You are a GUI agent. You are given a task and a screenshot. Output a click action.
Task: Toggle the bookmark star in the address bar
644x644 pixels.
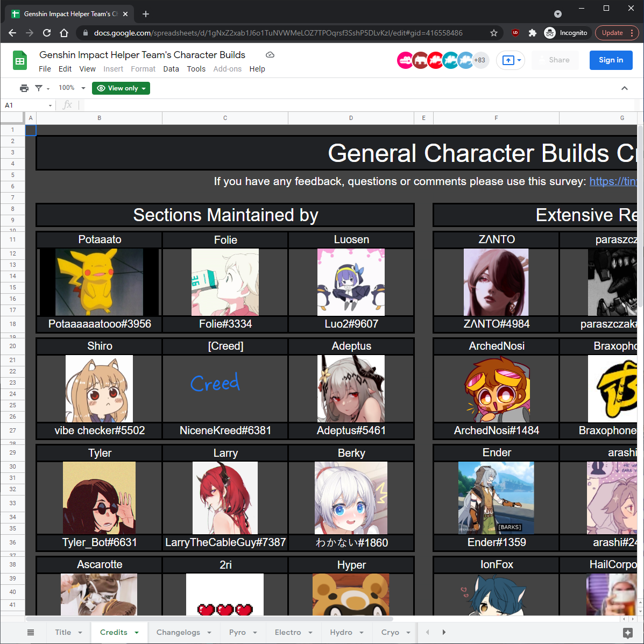[x=493, y=33]
